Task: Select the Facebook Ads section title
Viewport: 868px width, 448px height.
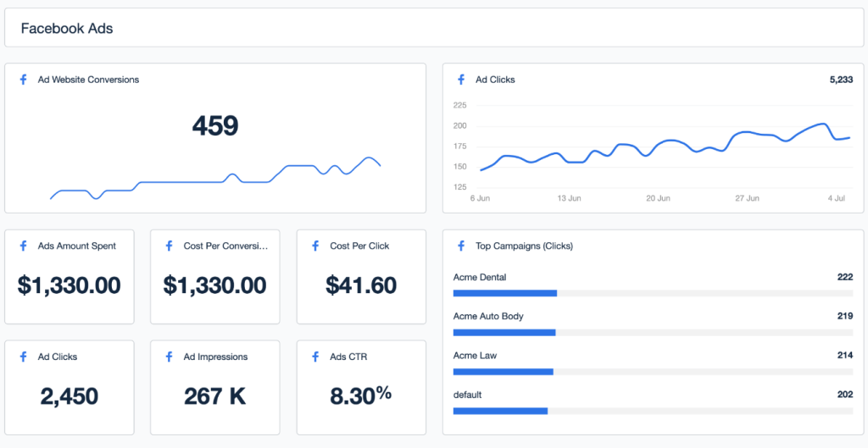Action: [x=67, y=28]
